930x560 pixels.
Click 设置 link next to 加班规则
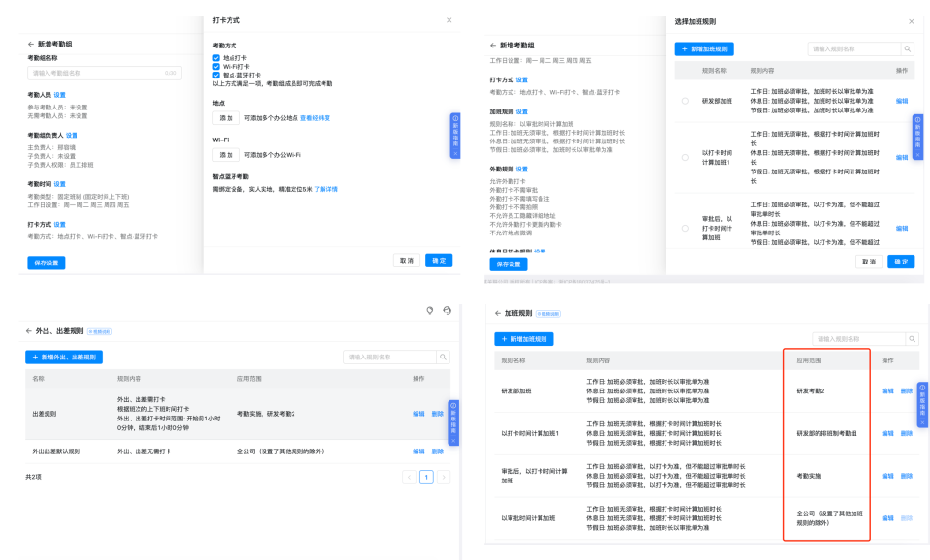pos(522,111)
